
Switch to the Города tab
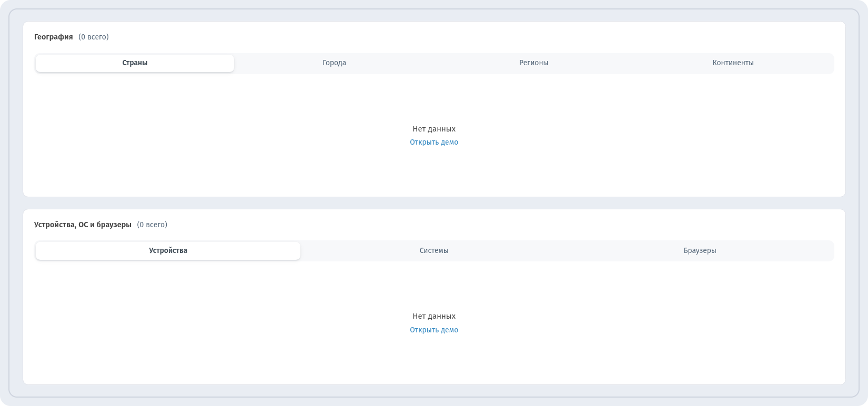click(x=334, y=63)
